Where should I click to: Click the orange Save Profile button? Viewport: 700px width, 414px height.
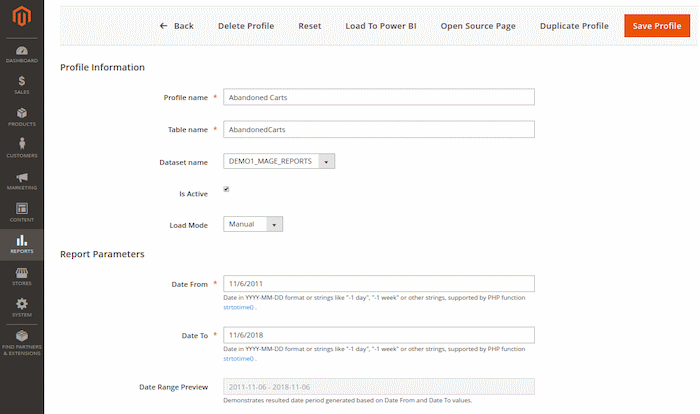point(657,26)
